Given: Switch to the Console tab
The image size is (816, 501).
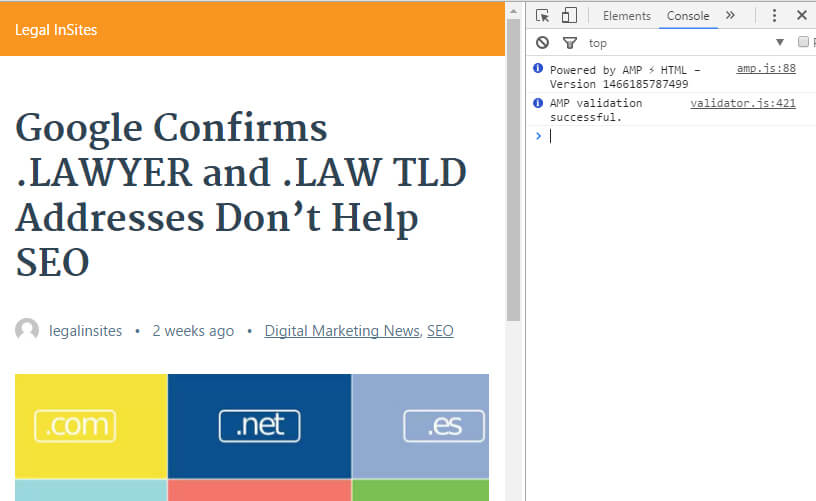Looking at the screenshot, I should pyautogui.click(x=688, y=16).
